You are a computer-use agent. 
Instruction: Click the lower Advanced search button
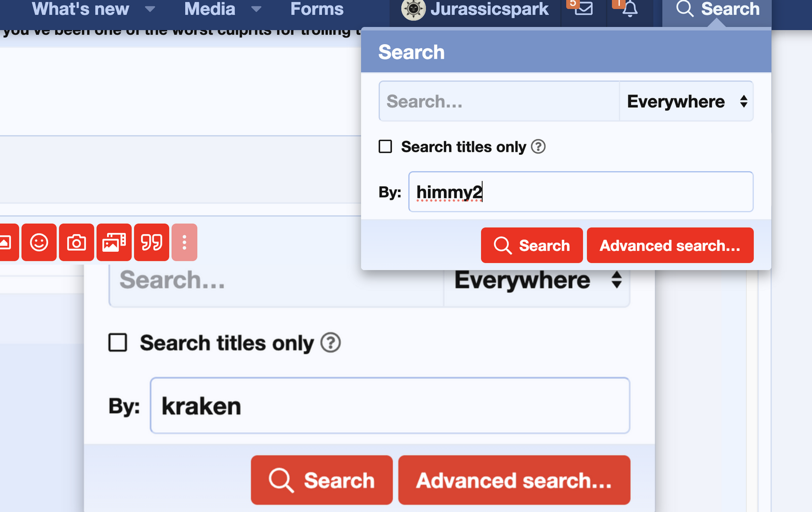pyautogui.click(x=514, y=480)
